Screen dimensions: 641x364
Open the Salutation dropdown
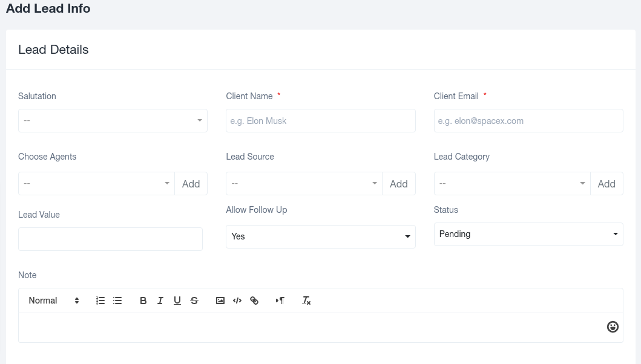[113, 120]
